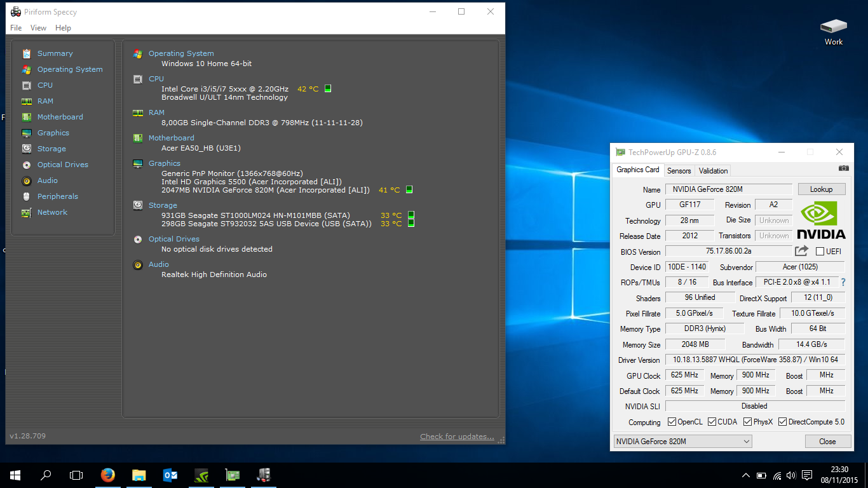
Task: Select Network in the Speccy sidebar
Action: [52, 212]
